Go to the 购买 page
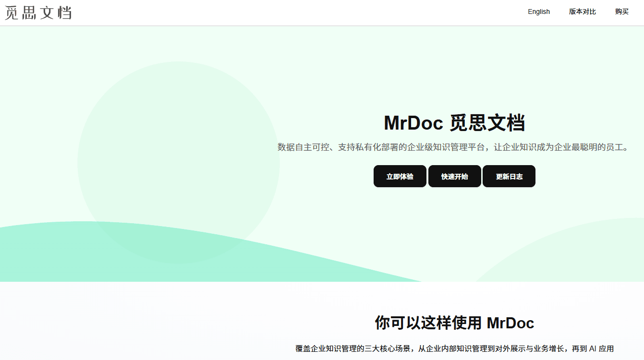 [622, 12]
